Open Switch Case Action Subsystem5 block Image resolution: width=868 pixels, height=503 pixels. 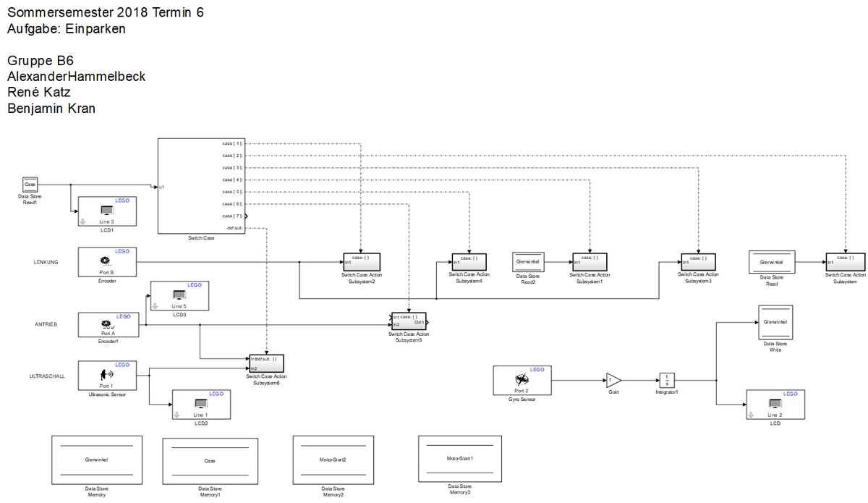409,320
